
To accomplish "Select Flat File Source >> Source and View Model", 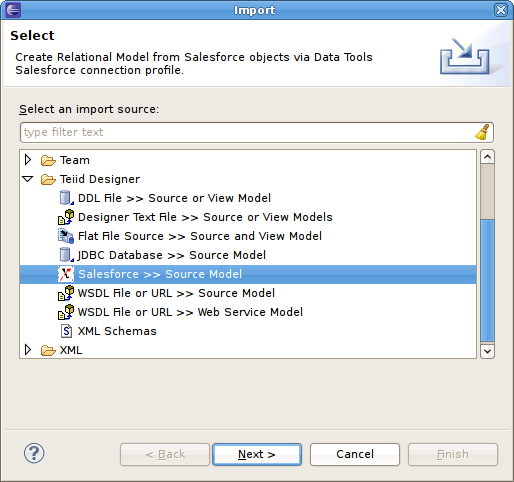I will point(200,236).
